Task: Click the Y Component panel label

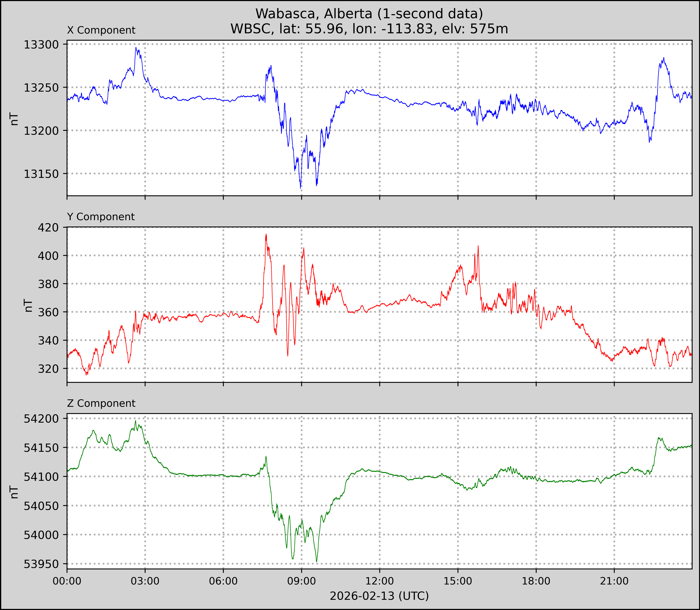Action: [101, 217]
